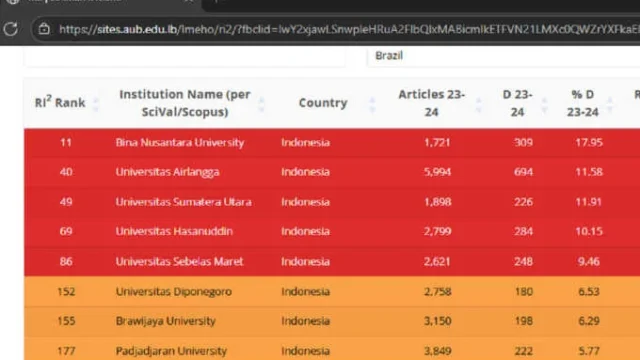Click percentage value 10.15
This screenshot has height=360, width=640.
589,231
